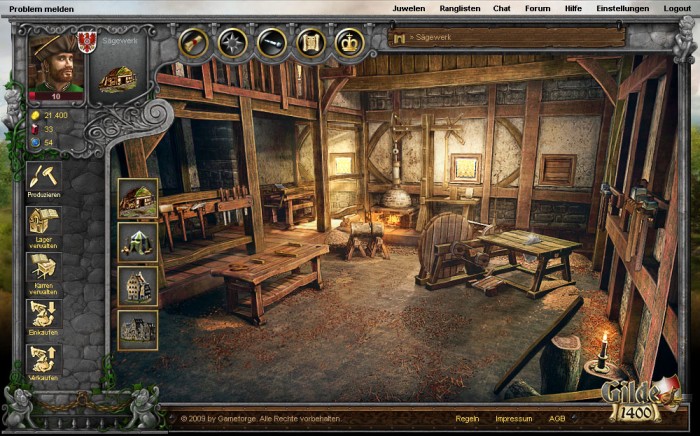
Task: Open the Lager verwalten warehouse icon
Action: pyautogui.click(x=44, y=221)
